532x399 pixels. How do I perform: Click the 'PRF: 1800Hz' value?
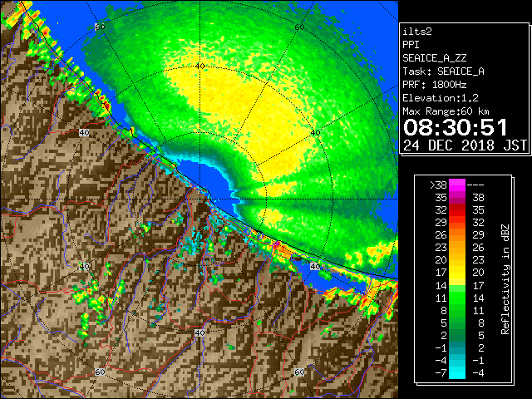point(434,85)
